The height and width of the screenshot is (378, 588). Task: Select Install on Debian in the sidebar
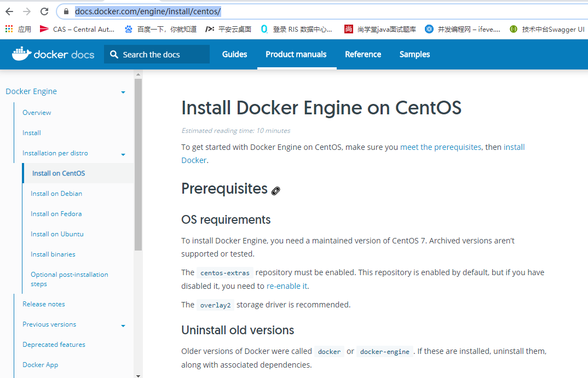56,193
